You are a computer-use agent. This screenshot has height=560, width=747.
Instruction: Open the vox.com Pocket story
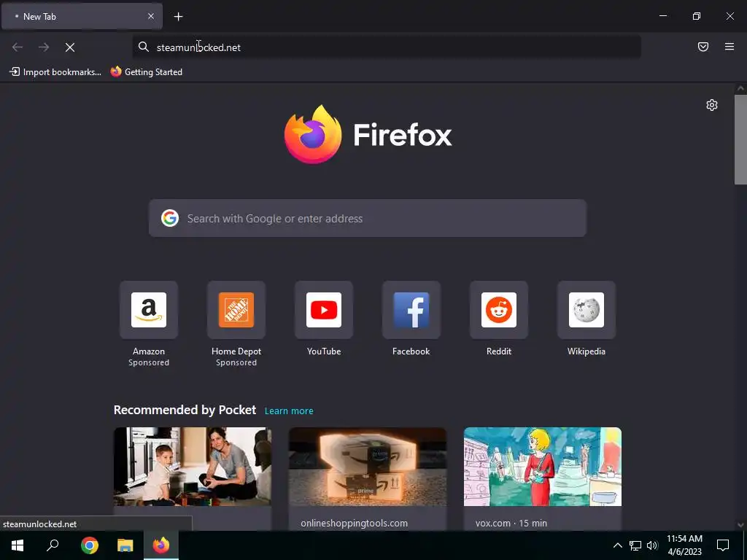coord(543,478)
